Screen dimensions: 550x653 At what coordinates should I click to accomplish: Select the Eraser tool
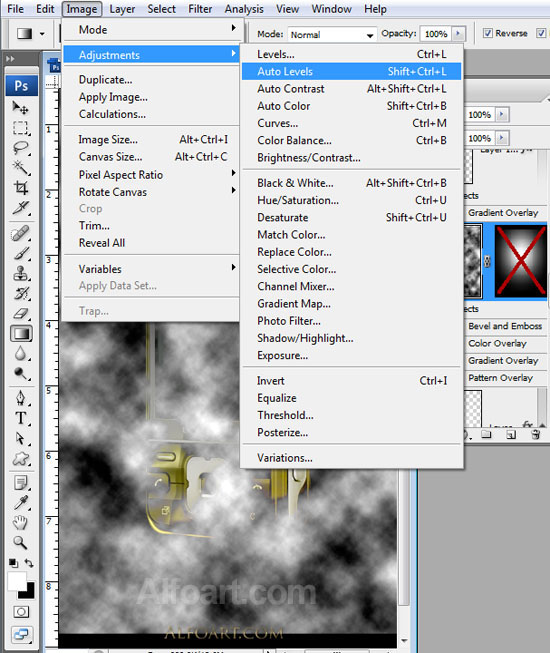pos(20,314)
